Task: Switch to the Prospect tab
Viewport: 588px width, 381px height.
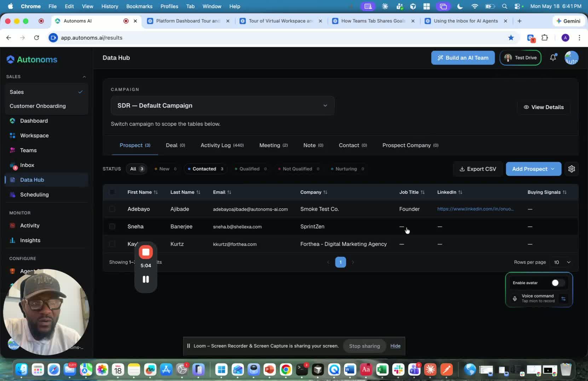Action: (135, 145)
